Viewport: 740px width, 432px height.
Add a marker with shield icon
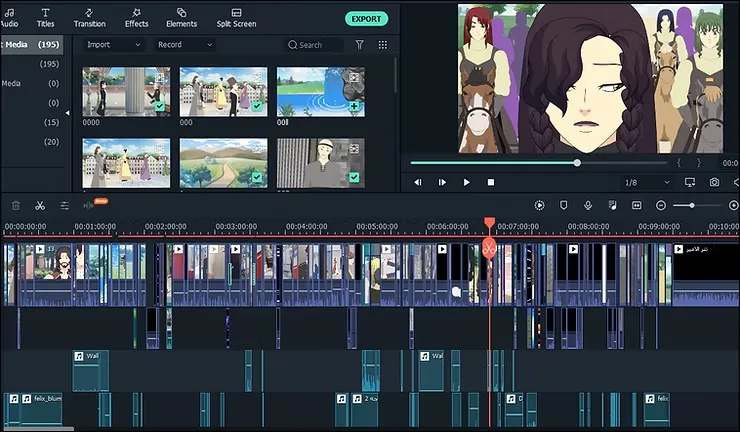tap(563, 205)
